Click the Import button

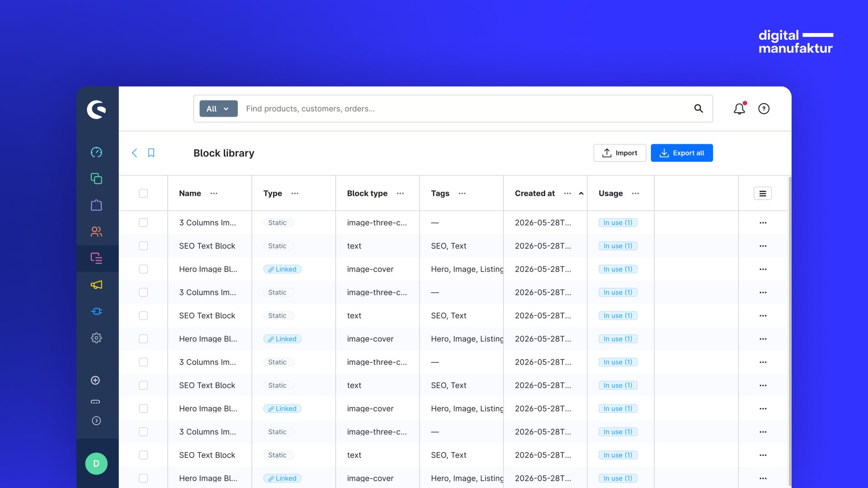tap(620, 153)
